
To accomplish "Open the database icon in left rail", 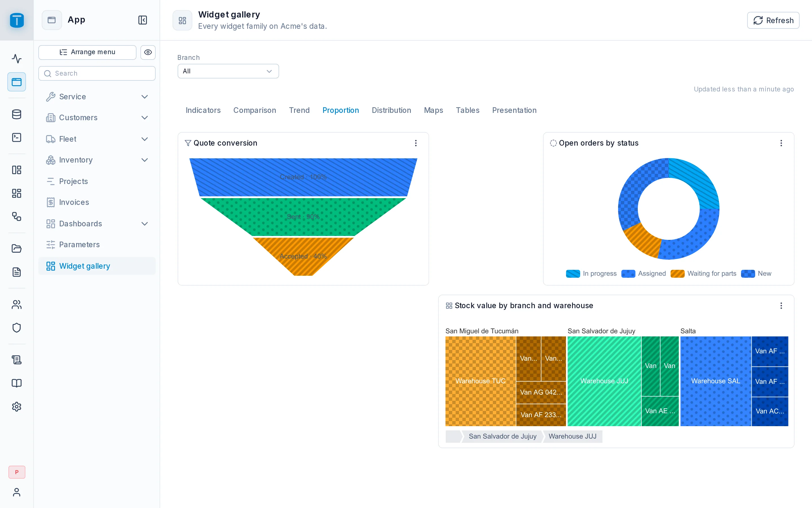I will (x=16, y=114).
